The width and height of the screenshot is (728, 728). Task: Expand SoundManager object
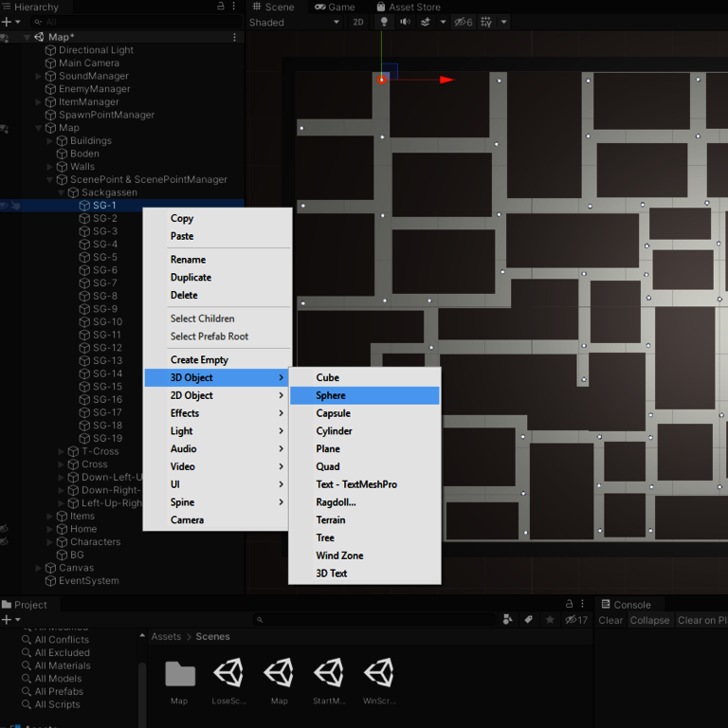point(39,76)
